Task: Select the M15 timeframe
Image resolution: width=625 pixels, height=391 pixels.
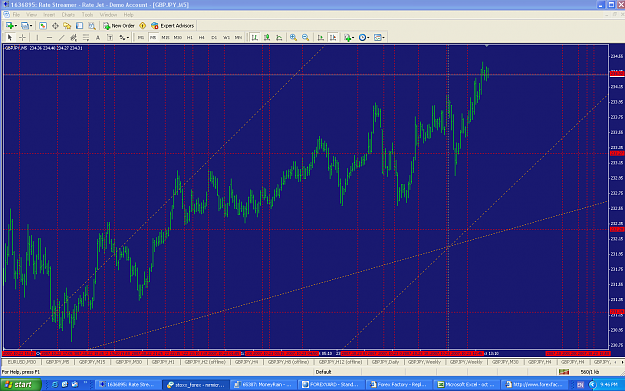Action: tap(165, 37)
